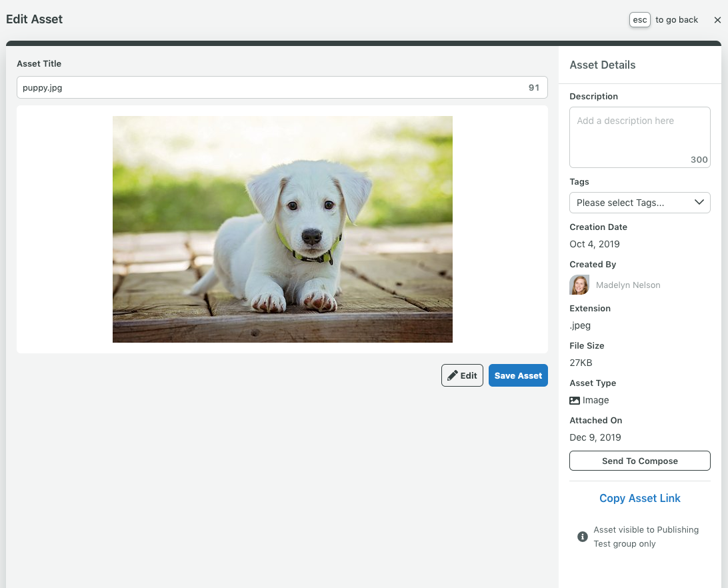Close the Edit Asset dialog with X

coord(717,20)
